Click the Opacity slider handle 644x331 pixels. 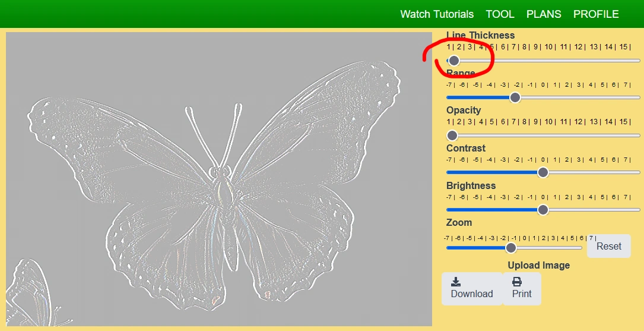(x=453, y=135)
